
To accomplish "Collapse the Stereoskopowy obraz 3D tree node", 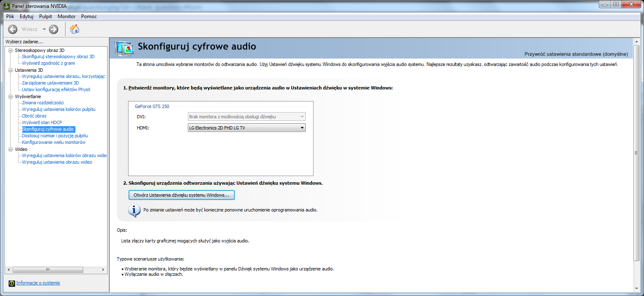I will [11, 50].
